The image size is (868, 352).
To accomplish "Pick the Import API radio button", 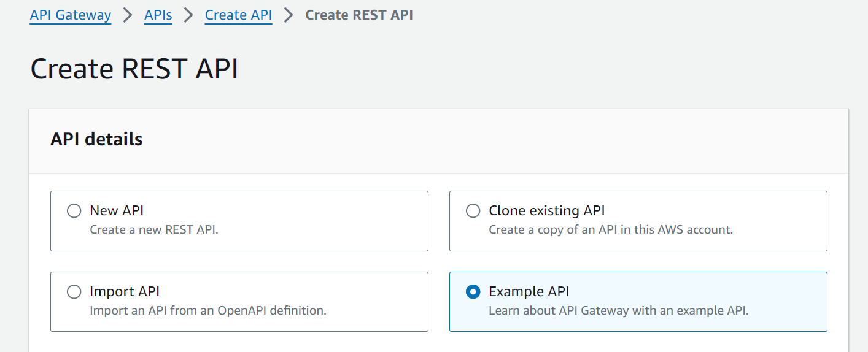I will [x=74, y=292].
